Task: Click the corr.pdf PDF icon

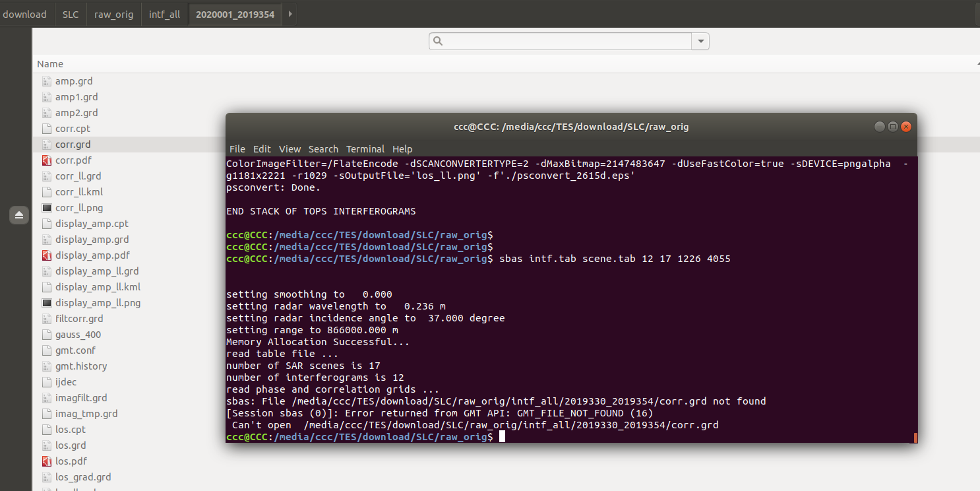Action: click(46, 160)
